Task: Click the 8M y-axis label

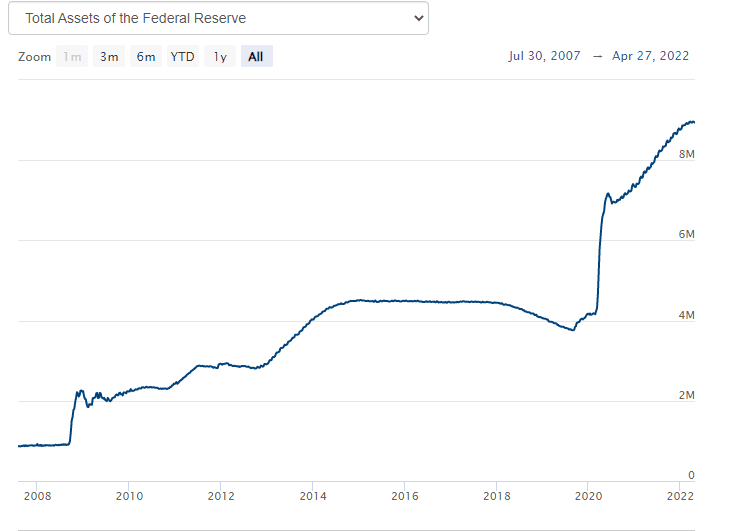Action: (686, 154)
